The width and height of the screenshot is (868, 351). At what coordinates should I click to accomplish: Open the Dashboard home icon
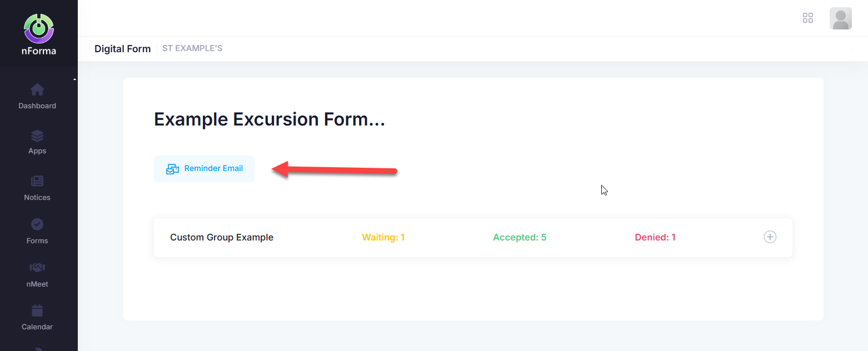tap(37, 89)
